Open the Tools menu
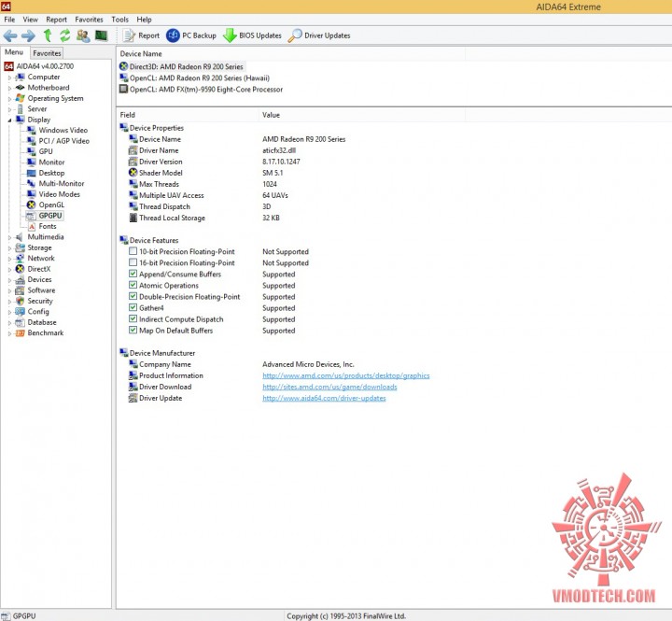 tap(120, 20)
